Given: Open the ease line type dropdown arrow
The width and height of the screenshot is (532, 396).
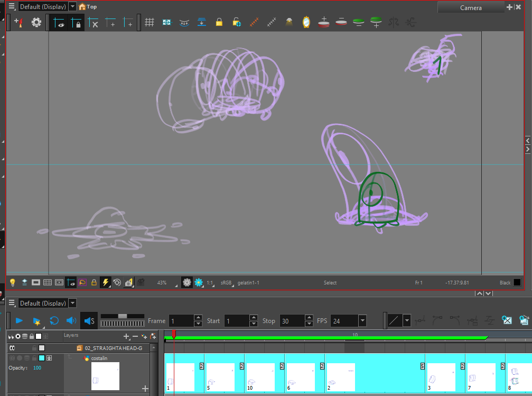Looking at the screenshot, I should (407, 320).
